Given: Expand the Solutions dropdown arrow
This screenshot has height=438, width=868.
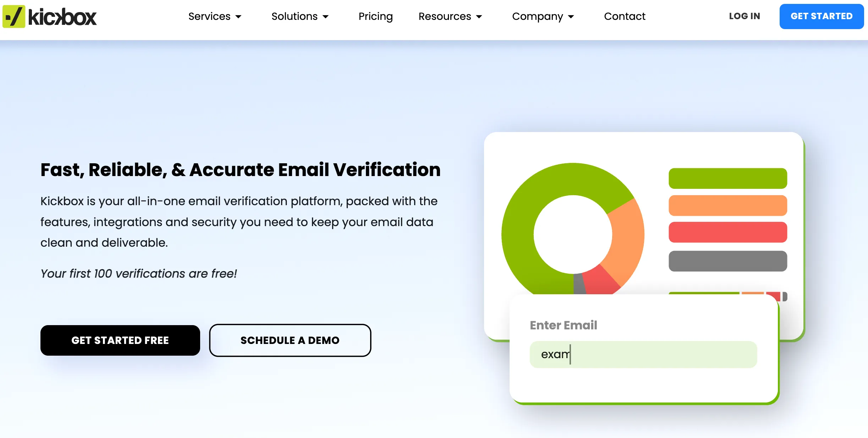Looking at the screenshot, I should point(325,17).
